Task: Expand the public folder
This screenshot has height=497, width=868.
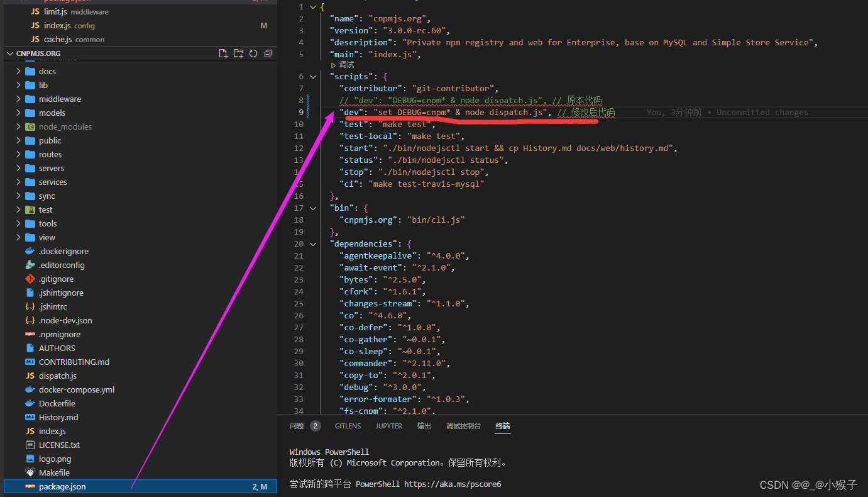Action: (19, 140)
